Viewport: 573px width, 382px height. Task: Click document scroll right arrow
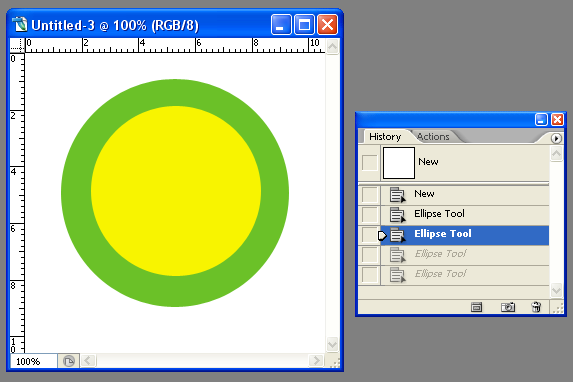(x=316, y=361)
